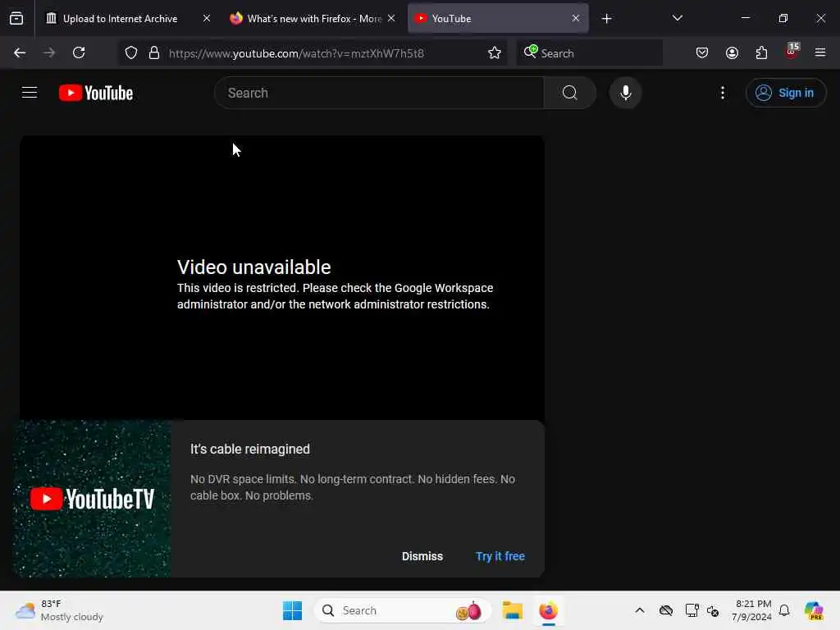The height and width of the screenshot is (630, 840).
Task: Open Firefox View recent browsing icon
Action: tap(16, 18)
